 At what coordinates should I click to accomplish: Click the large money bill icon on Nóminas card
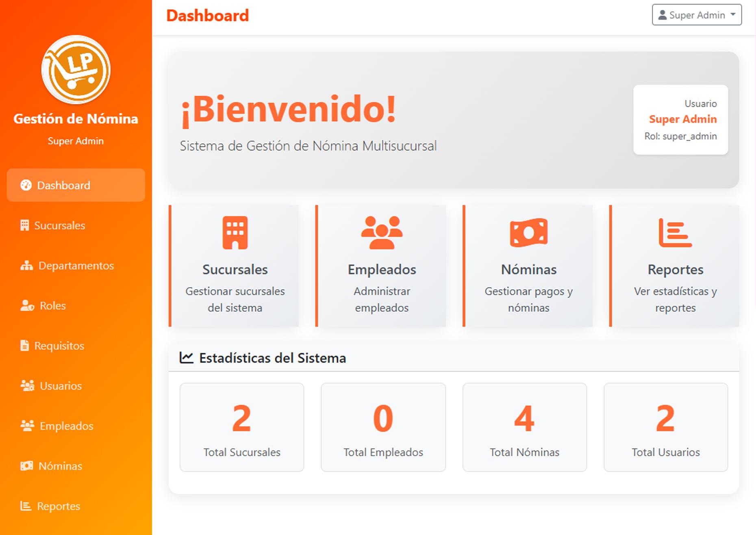click(529, 233)
